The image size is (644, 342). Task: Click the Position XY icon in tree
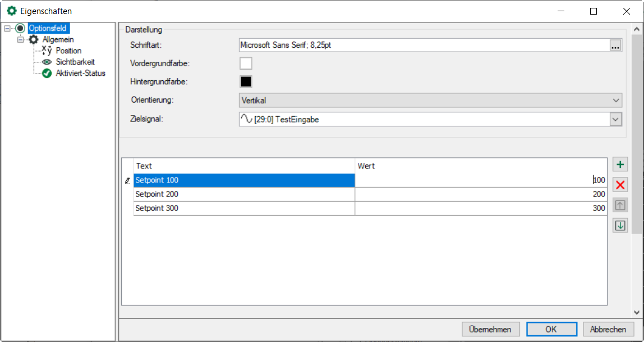coord(47,51)
